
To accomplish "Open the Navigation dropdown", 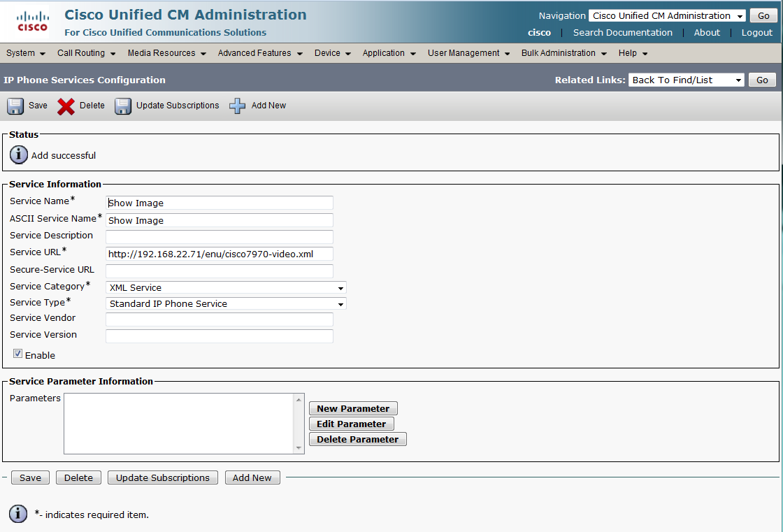I will [x=668, y=16].
